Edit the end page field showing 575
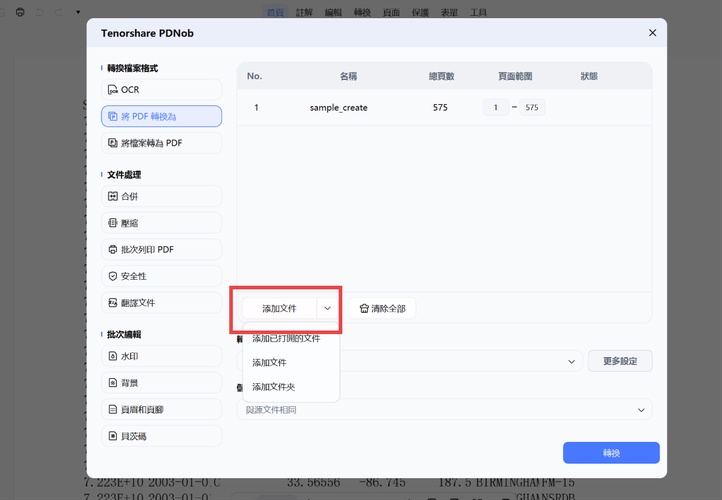The width and height of the screenshot is (722, 500). (x=532, y=107)
